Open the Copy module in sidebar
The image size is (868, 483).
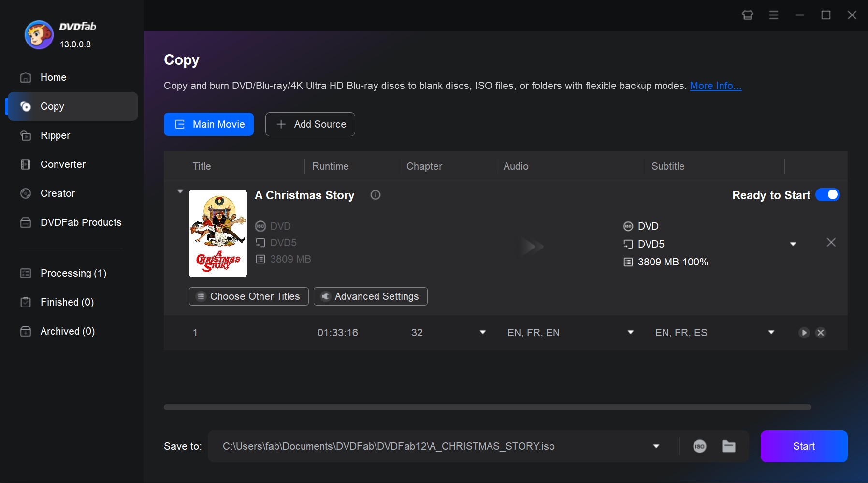point(53,106)
